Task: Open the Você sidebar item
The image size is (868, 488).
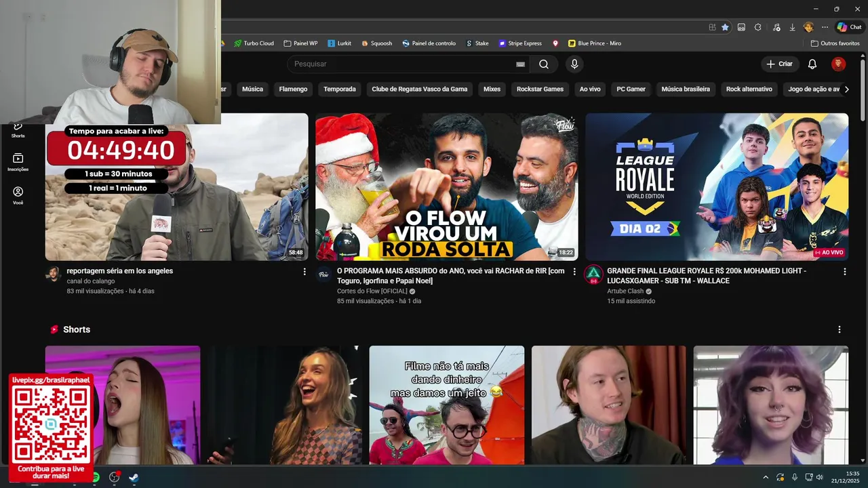Action: pos(18,196)
